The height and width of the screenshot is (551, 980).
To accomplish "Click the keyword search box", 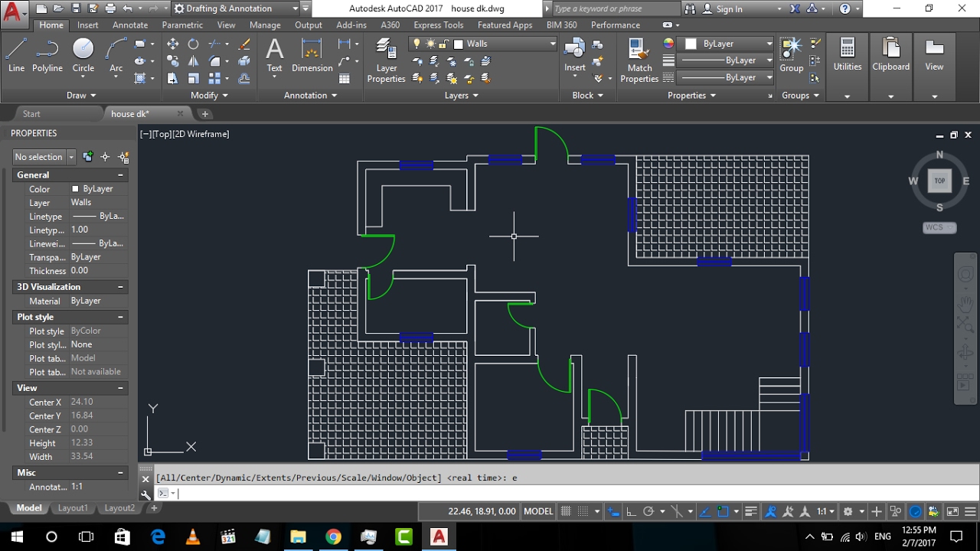I will (615, 9).
